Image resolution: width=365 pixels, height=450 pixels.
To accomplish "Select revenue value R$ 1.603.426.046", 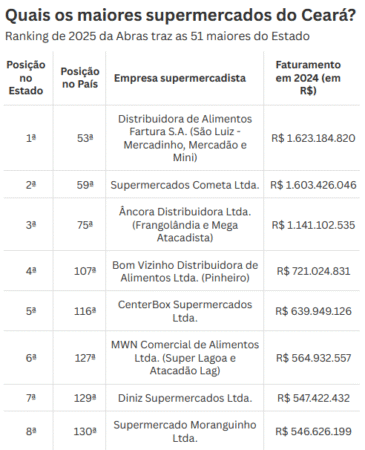I will (313, 185).
